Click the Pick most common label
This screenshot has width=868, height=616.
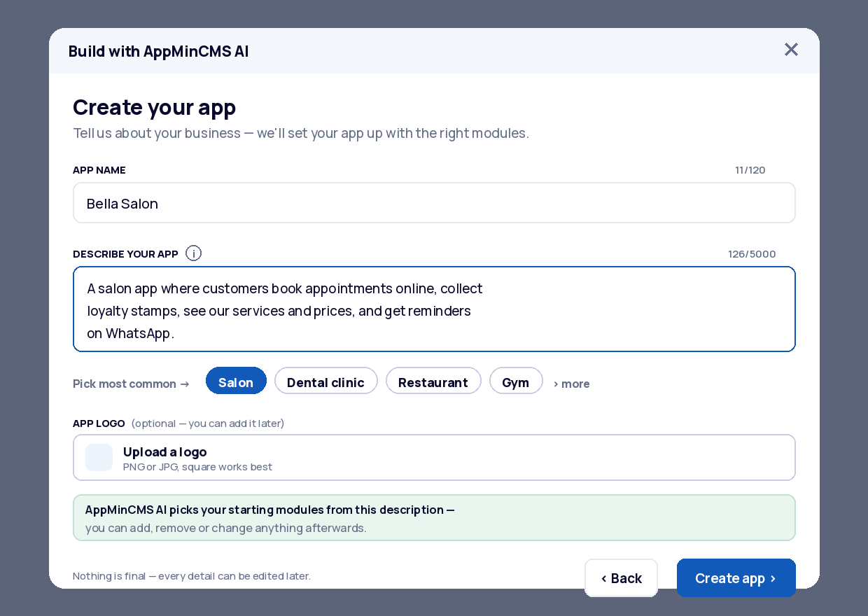click(x=131, y=384)
